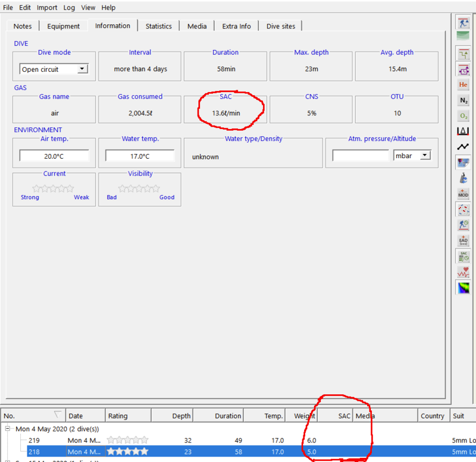This screenshot has height=462, width=476.
Task: Toggle the SAC rate graph icon
Action: (x=463, y=256)
